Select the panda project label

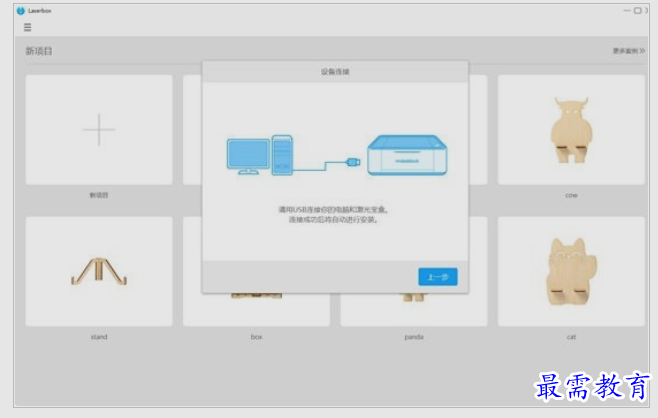[414, 337]
